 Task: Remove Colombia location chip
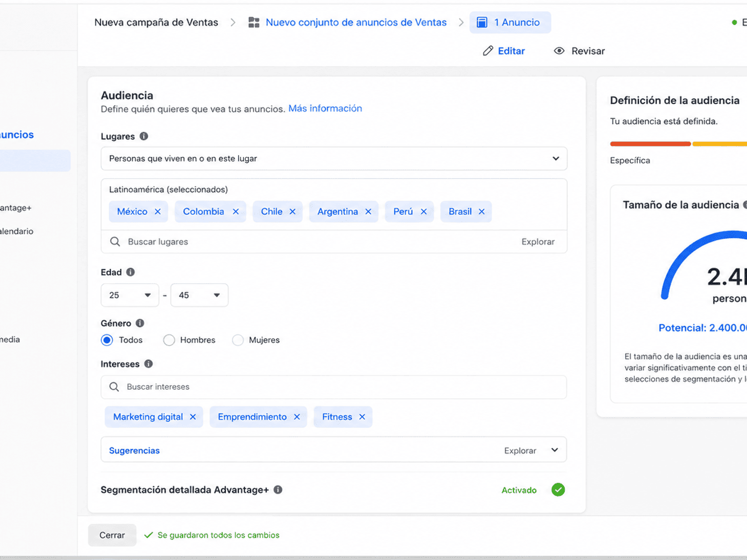[x=236, y=212]
